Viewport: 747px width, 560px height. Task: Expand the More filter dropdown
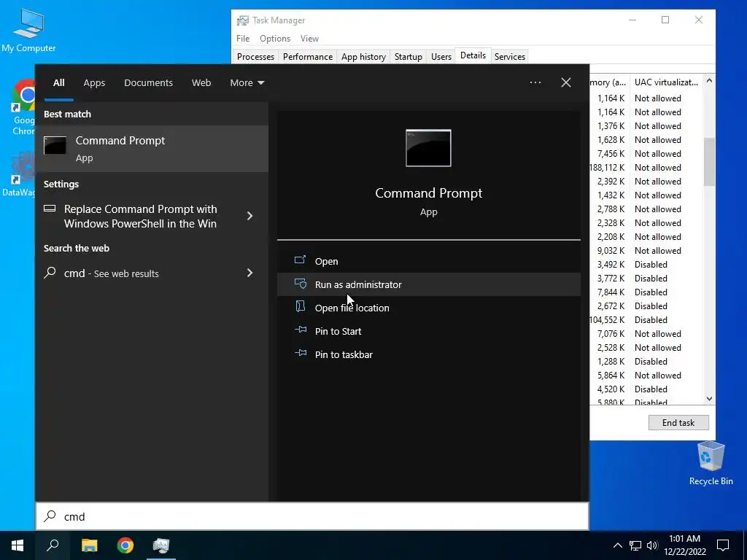247,83
